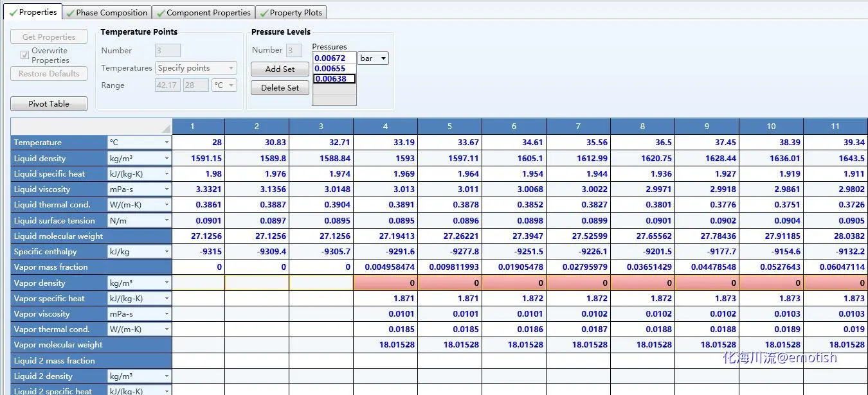The image size is (868, 395).
Task: Click the Range start value 42.17 field
Action: pyautogui.click(x=168, y=85)
